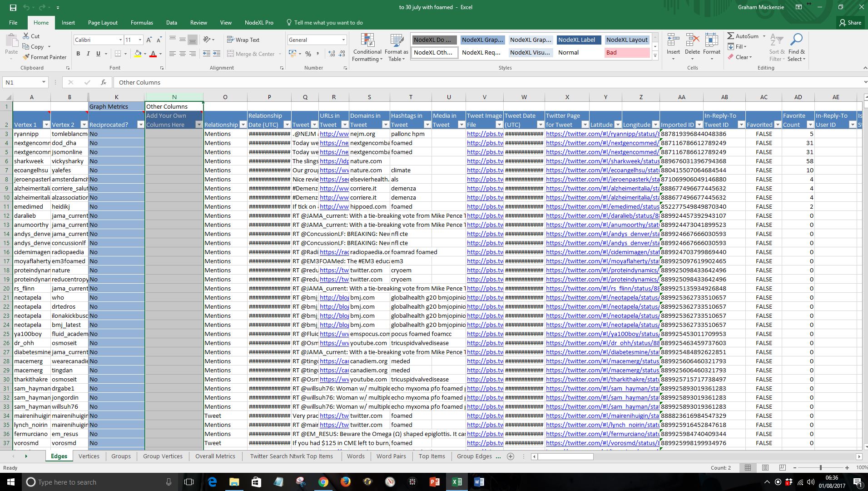
Task: Open the General number format dropdown
Action: (x=343, y=40)
